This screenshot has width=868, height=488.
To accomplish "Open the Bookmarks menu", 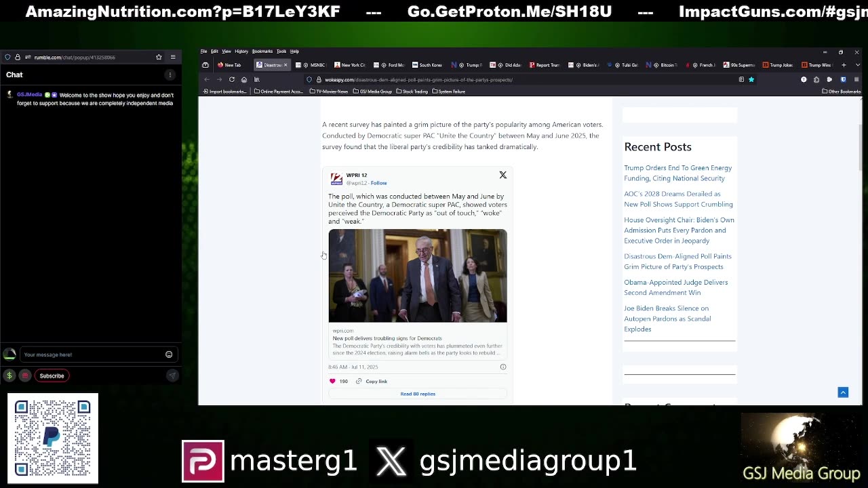I will (x=262, y=52).
